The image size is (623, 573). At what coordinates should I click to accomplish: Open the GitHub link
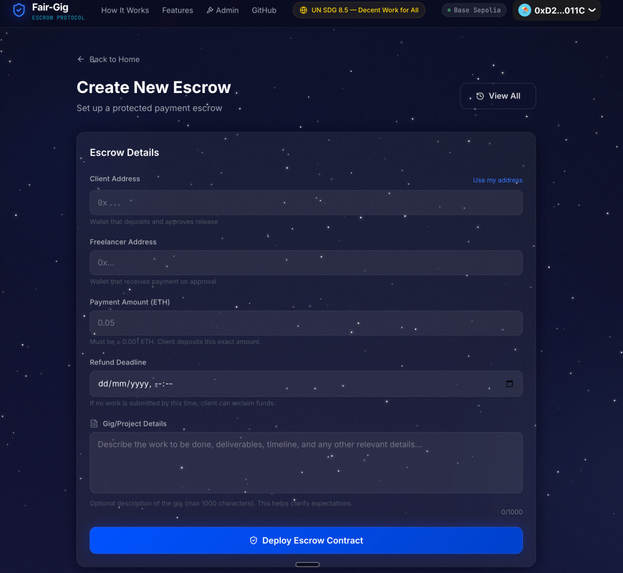click(264, 10)
